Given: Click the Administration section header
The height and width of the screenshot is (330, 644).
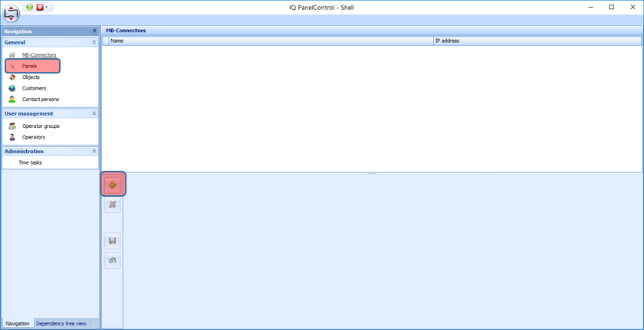Looking at the screenshot, I should [x=50, y=152].
